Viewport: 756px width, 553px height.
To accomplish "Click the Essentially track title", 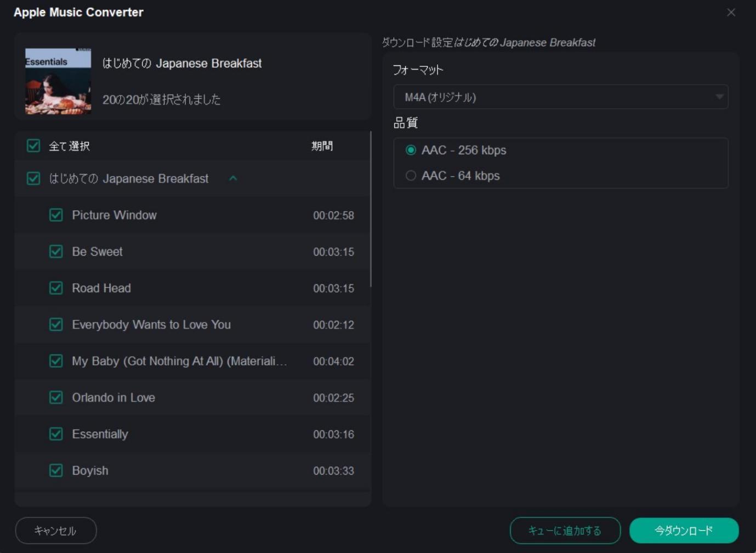I will pos(100,434).
